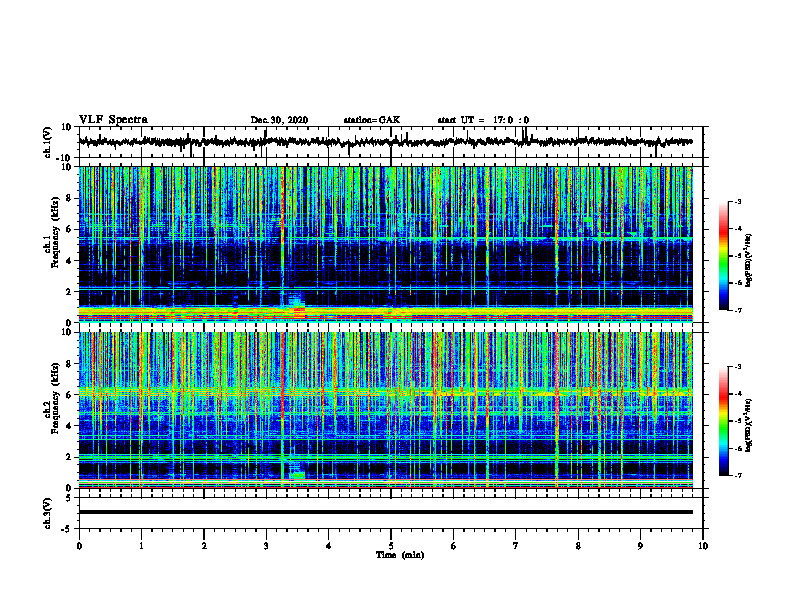Click the ch.1 "Frequency (kHz)" axis label

pyautogui.click(x=55, y=233)
